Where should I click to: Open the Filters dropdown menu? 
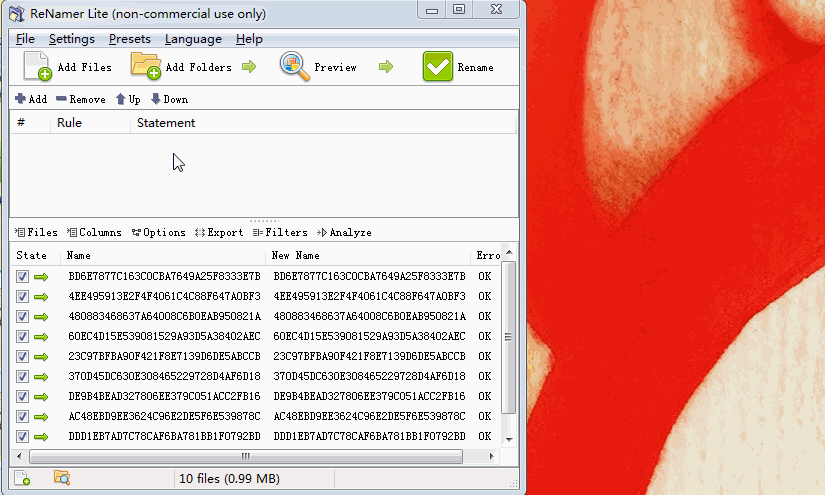click(x=280, y=232)
